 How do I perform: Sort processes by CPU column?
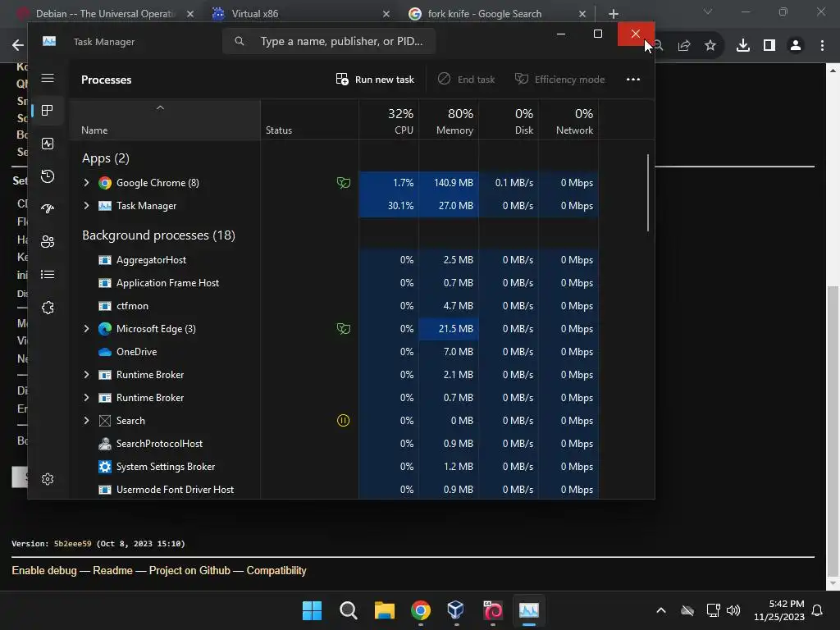click(389, 120)
